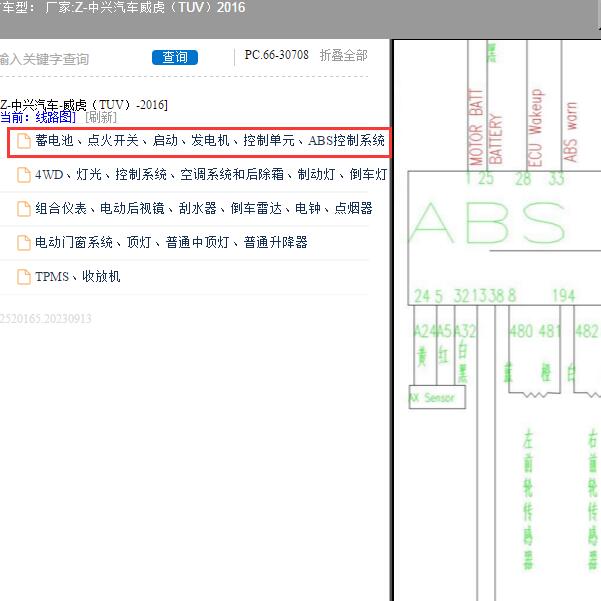Click the BATTERY label in diagram
Screen dimensions: 601x601
(x=495, y=139)
